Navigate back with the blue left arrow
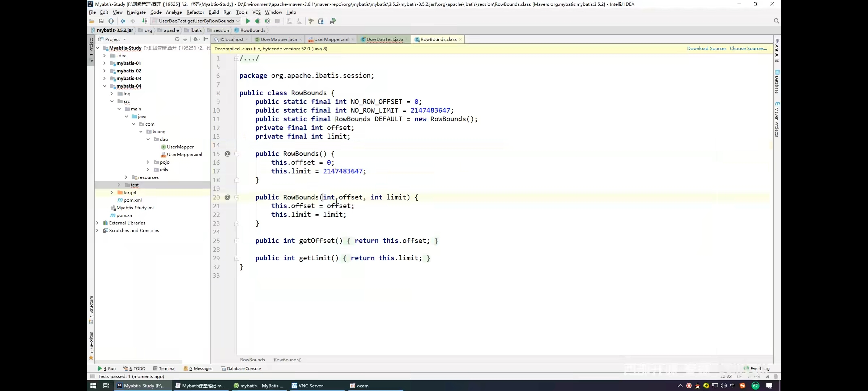This screenshot has height=391, width=868. coord(123,21)
